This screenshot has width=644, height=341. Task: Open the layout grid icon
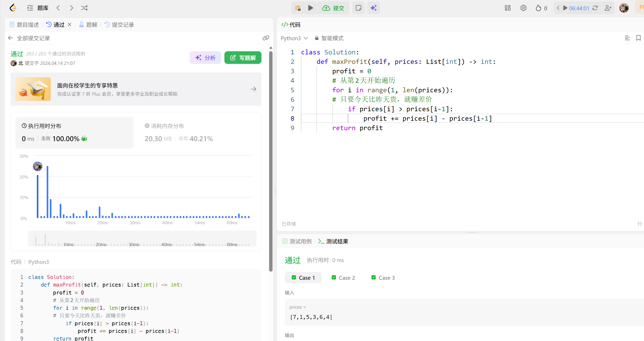pyautogui.click(x=507, y=8)
